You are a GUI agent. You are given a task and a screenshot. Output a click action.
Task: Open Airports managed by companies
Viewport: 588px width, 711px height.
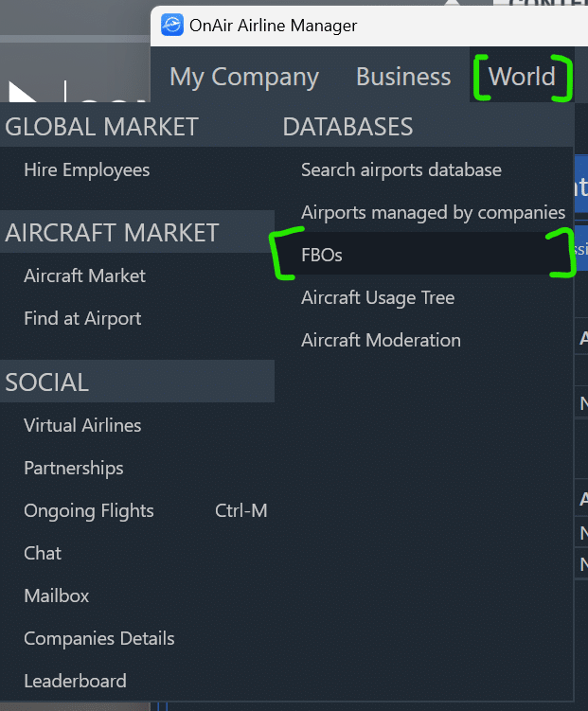tap(433, 212)
